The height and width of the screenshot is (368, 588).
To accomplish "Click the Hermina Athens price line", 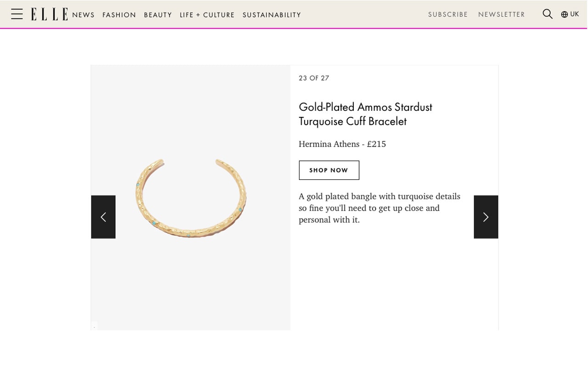I will [x=342, y=144].
